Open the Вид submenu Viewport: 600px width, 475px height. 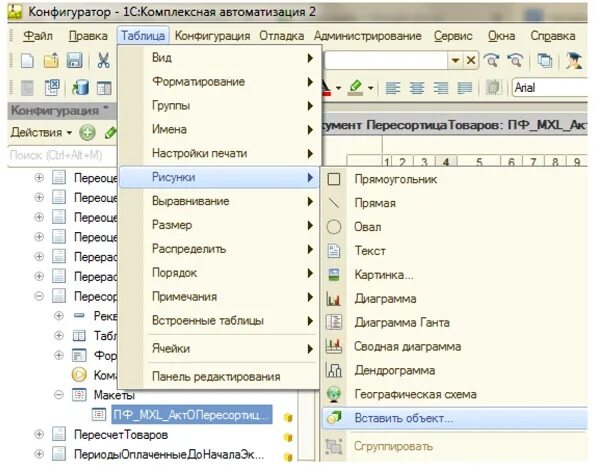[219, 58]
